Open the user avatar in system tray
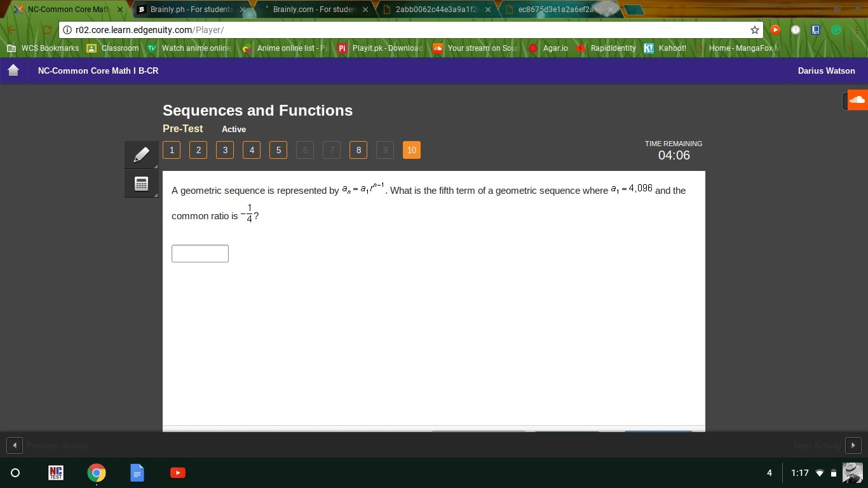Viewport: 868px width, 488px height. point(852,473)
